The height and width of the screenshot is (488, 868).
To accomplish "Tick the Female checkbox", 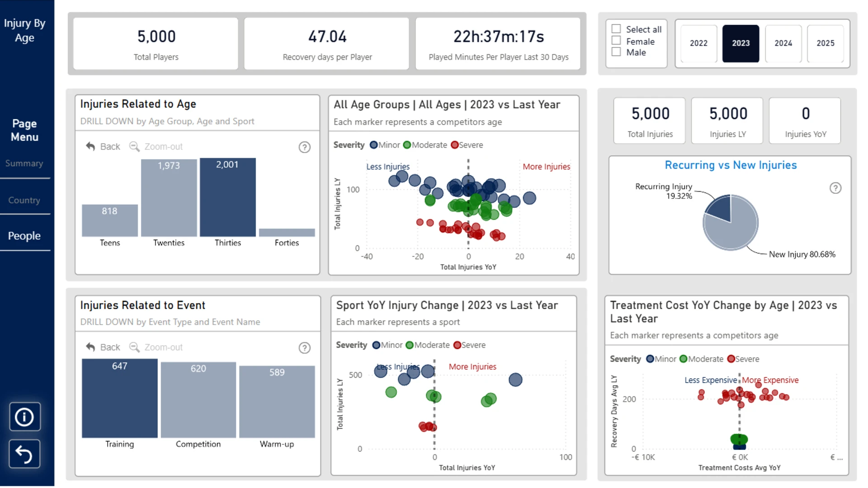I will (616, 41).
